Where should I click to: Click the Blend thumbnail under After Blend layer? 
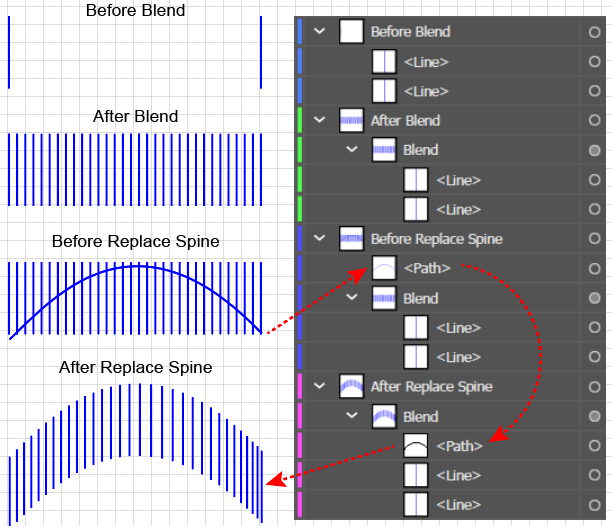tap(384, 150)
